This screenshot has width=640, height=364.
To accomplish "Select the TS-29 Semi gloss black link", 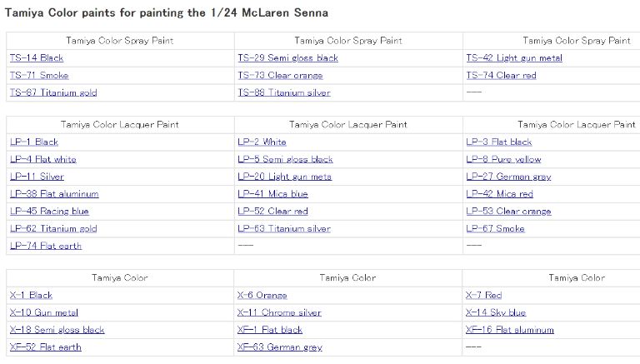I will coord(287,58).
